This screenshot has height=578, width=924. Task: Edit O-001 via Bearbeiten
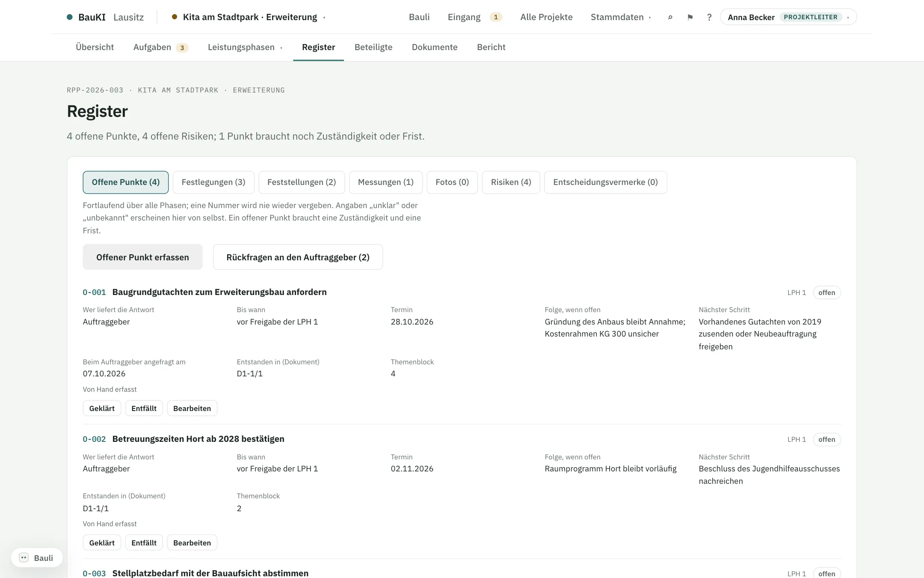tap(192, 408)
